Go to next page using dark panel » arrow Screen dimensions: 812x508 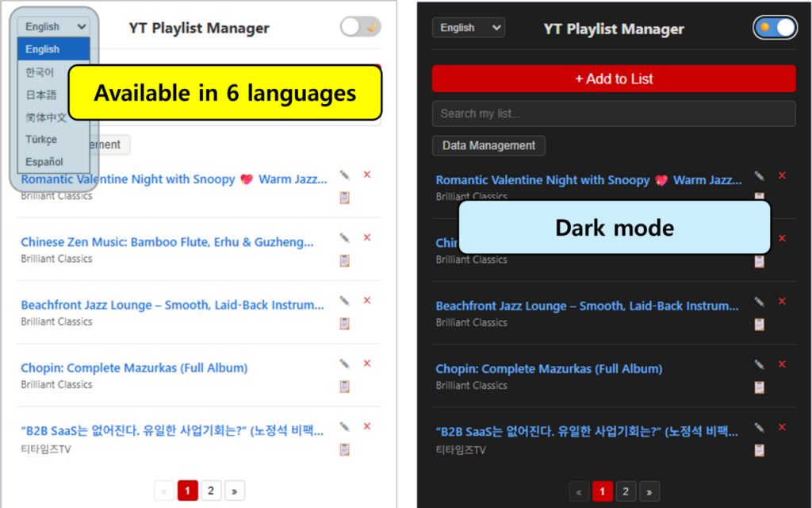[649, 492]
